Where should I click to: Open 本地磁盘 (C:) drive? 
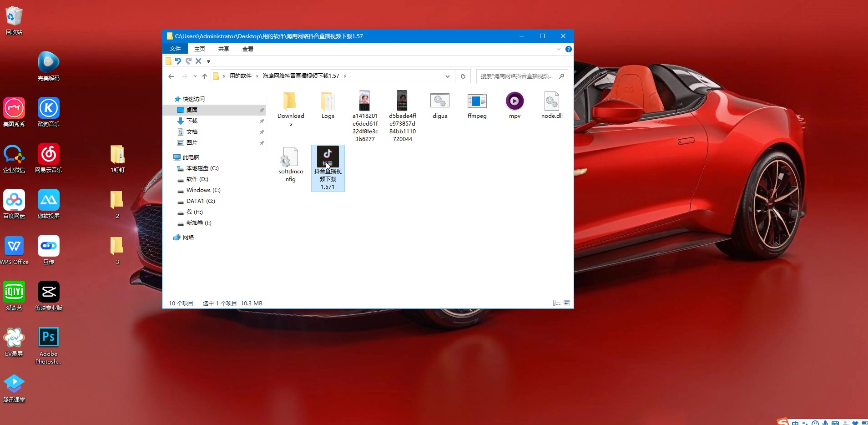coord(202,168)
